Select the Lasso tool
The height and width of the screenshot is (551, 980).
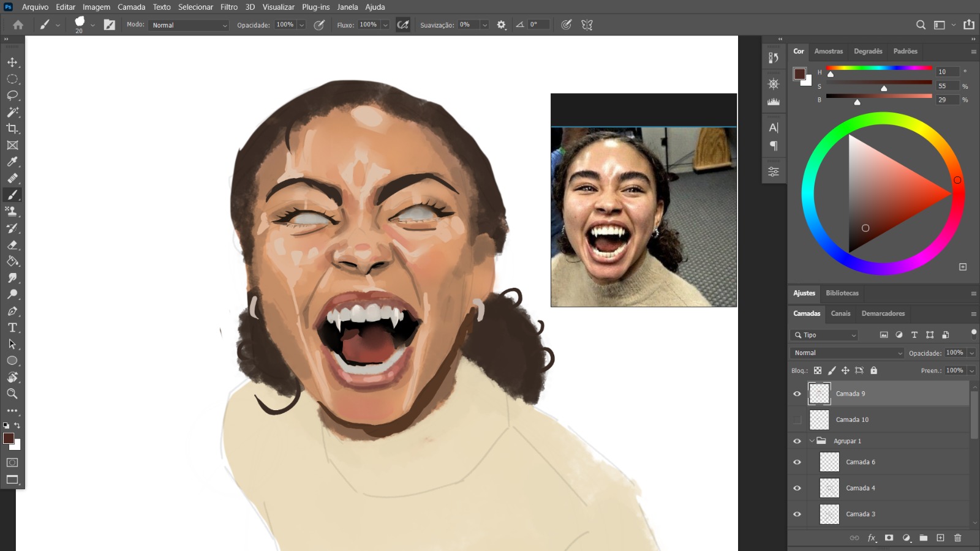[12, 96]
